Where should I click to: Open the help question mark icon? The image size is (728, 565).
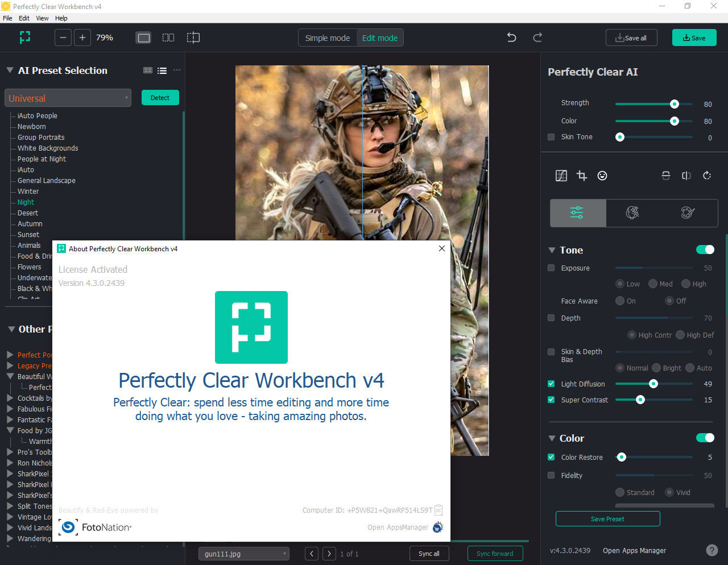tap(712, 550)
